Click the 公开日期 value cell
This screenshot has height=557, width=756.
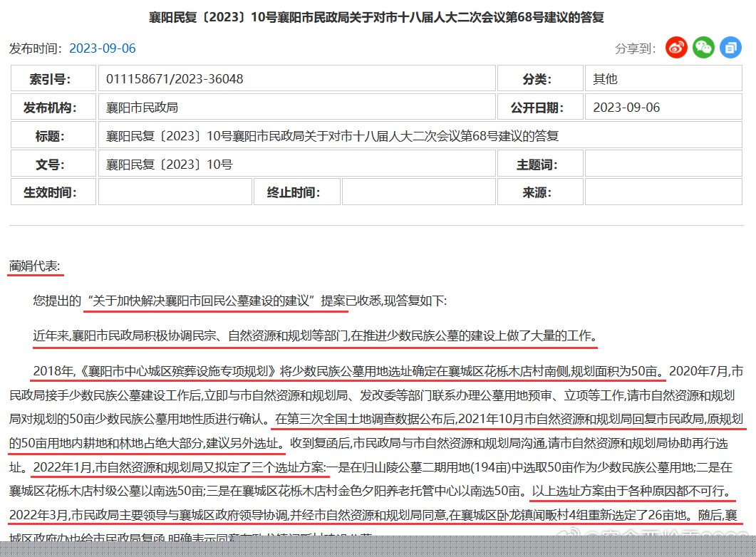click(x=626, y=108)
